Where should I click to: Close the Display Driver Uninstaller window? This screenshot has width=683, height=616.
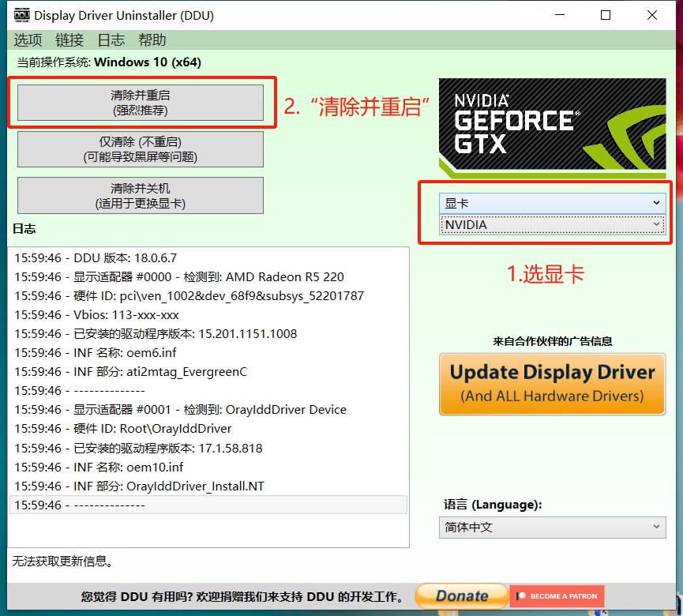652,15
